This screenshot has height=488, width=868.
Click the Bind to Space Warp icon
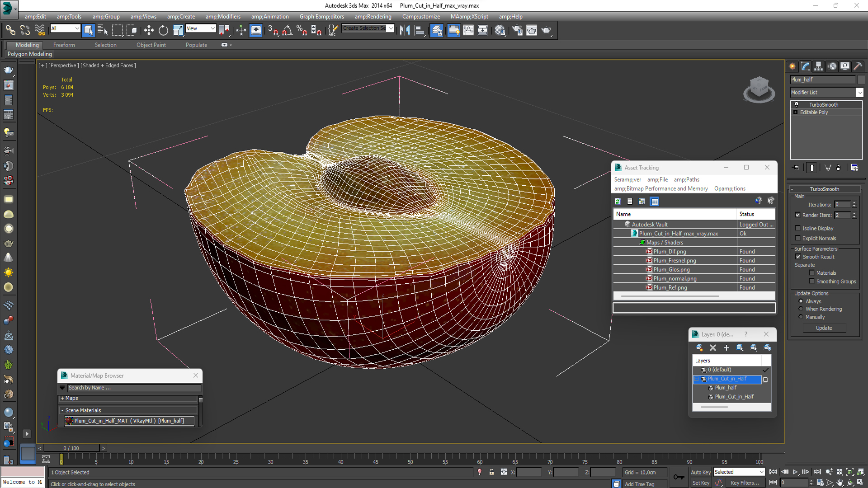coord(40,30)
